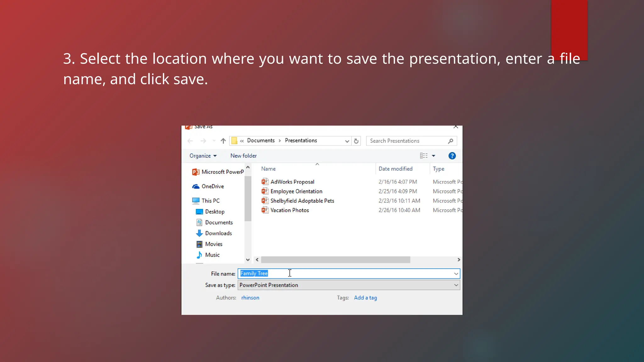Select OneDrive in navigation pane

(x=208, y=186)
